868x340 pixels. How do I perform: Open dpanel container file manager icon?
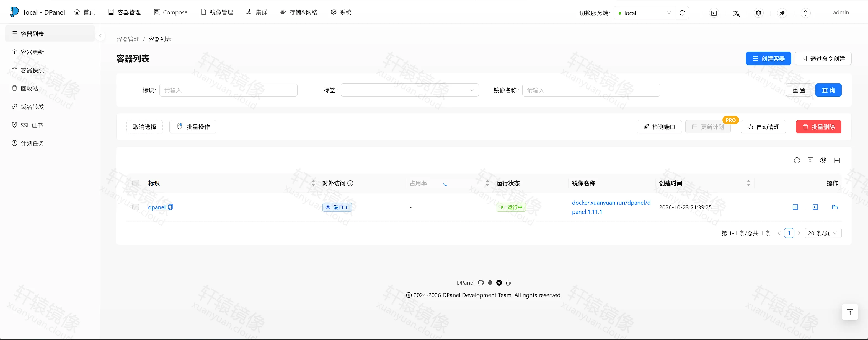(835, 207)
